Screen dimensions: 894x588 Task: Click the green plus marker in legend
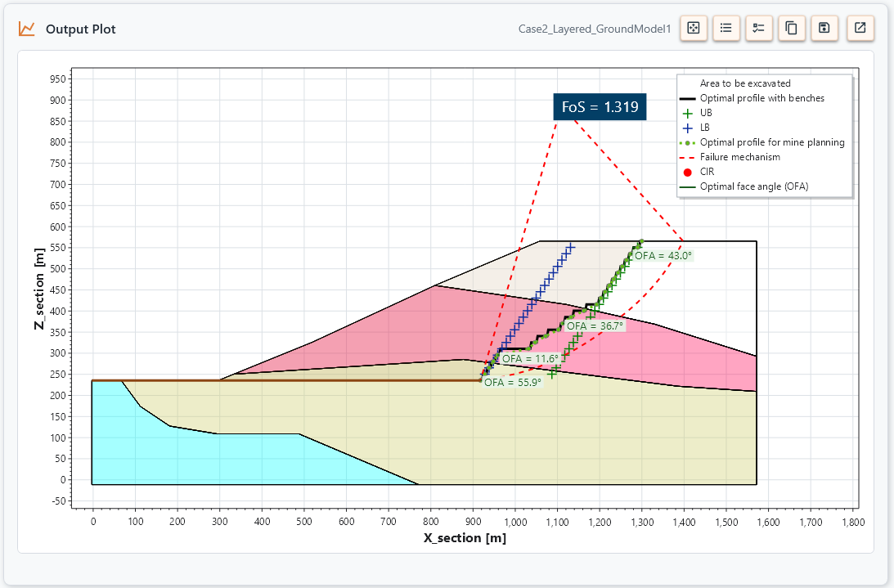pyautogui.click(x=688, y=113)
